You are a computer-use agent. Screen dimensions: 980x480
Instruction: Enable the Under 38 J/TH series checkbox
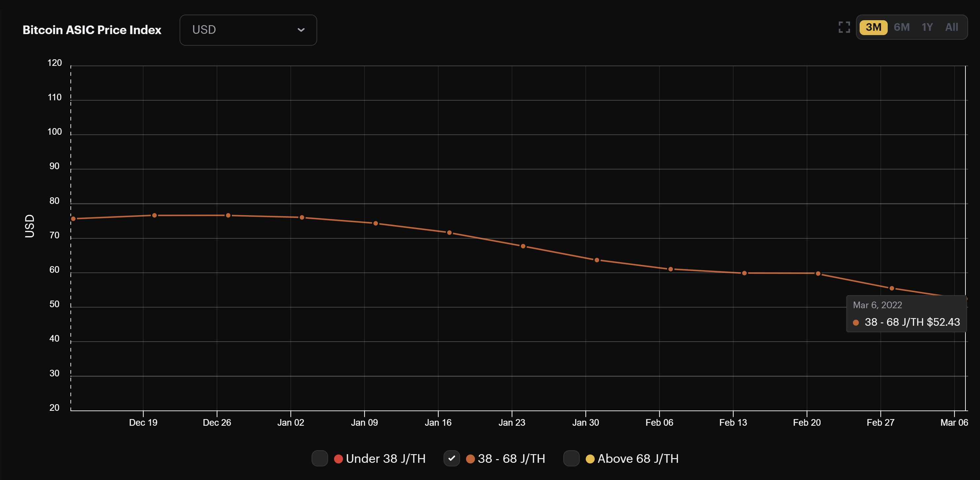coord(320,459)
